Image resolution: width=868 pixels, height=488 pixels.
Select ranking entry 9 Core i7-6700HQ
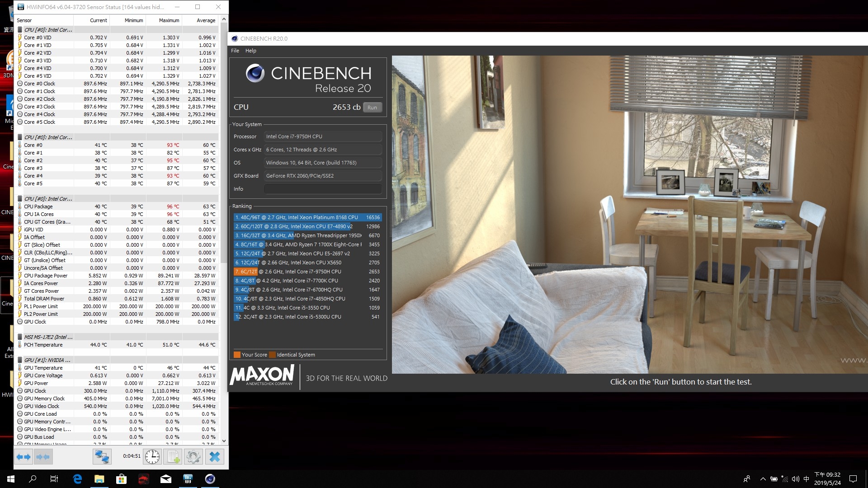click(x=307, y=290)
